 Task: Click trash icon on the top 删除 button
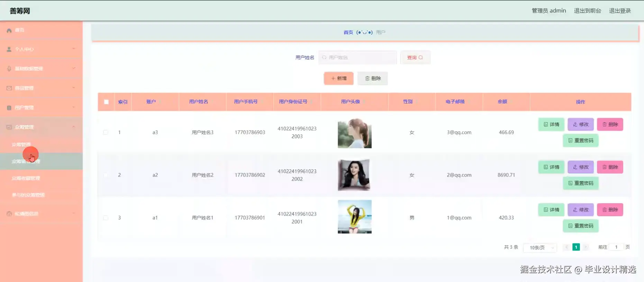(x=368, y=78)
